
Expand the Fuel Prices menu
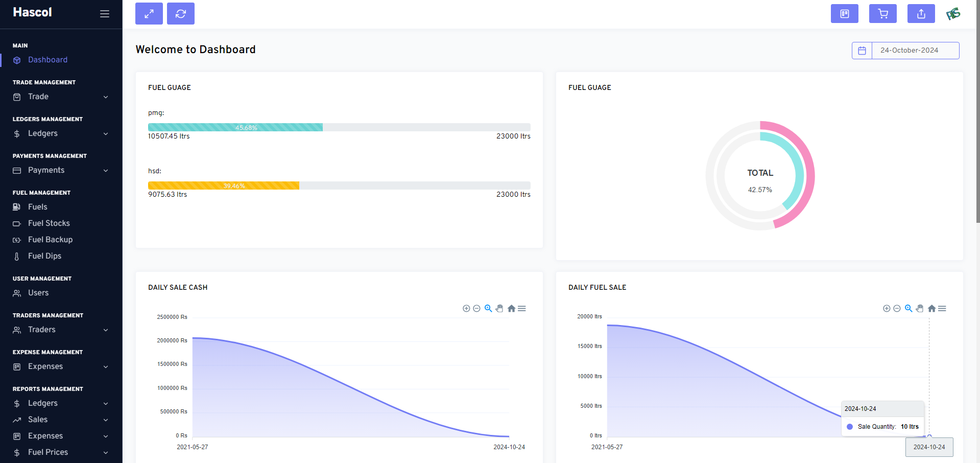point(61,452)
